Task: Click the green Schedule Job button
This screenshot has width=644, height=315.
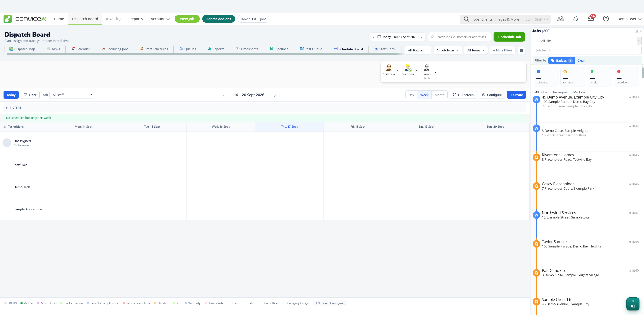Action: (x=509, y=37)
